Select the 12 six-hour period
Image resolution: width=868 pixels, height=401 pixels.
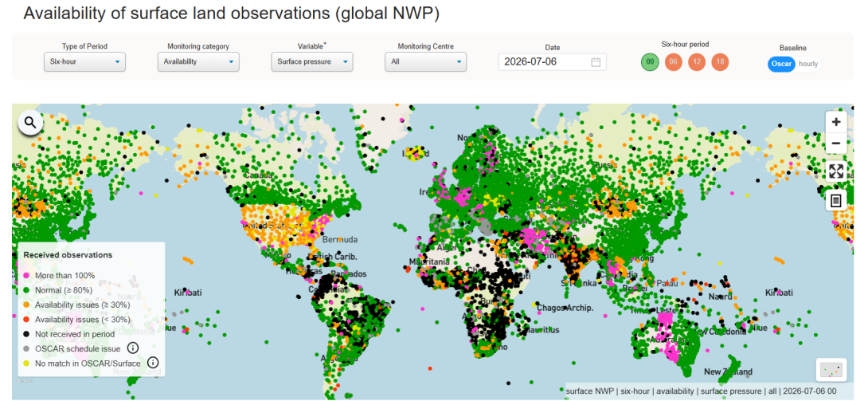point(697,62)
